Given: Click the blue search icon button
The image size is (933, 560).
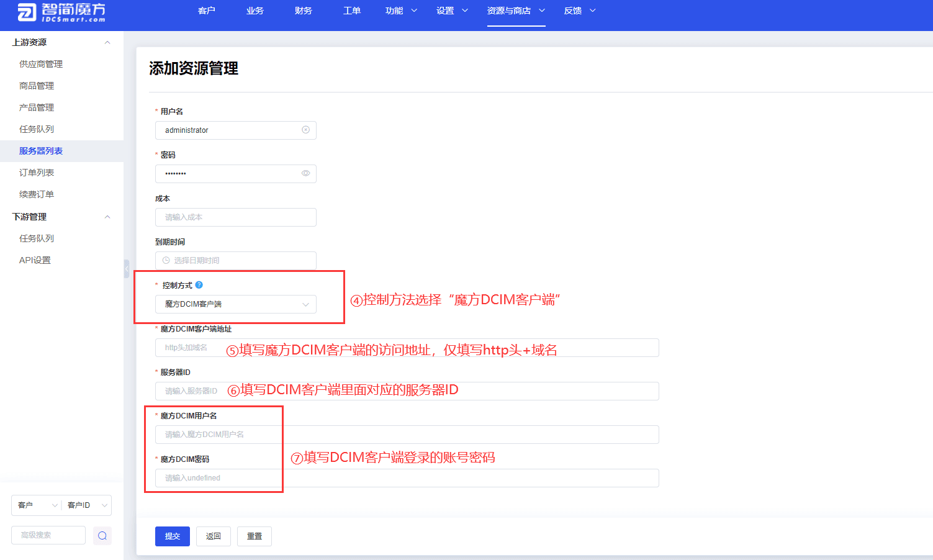Looking at the screenshot, I should [x=102, y=536].
